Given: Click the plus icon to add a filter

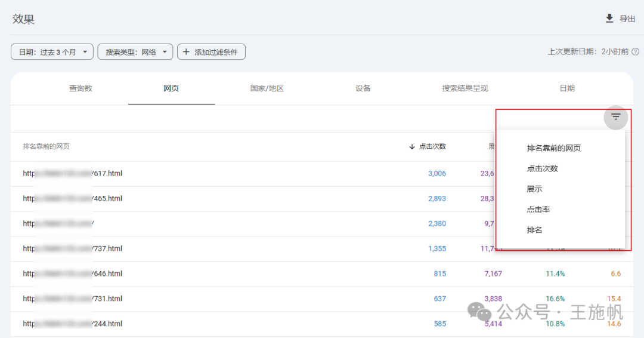Looking at the screenshot, I should [x=186, y=52].
